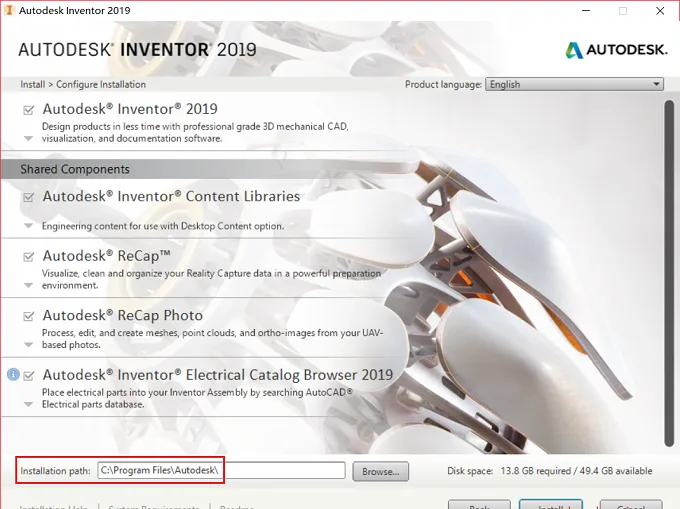Expand ReCap Photo configuration arrow

28,345
